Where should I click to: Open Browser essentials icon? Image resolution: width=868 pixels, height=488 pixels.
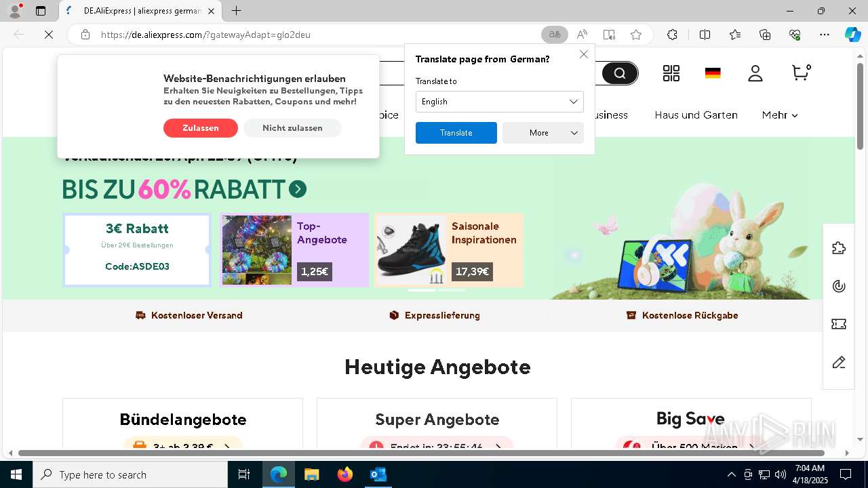(795, 35)
